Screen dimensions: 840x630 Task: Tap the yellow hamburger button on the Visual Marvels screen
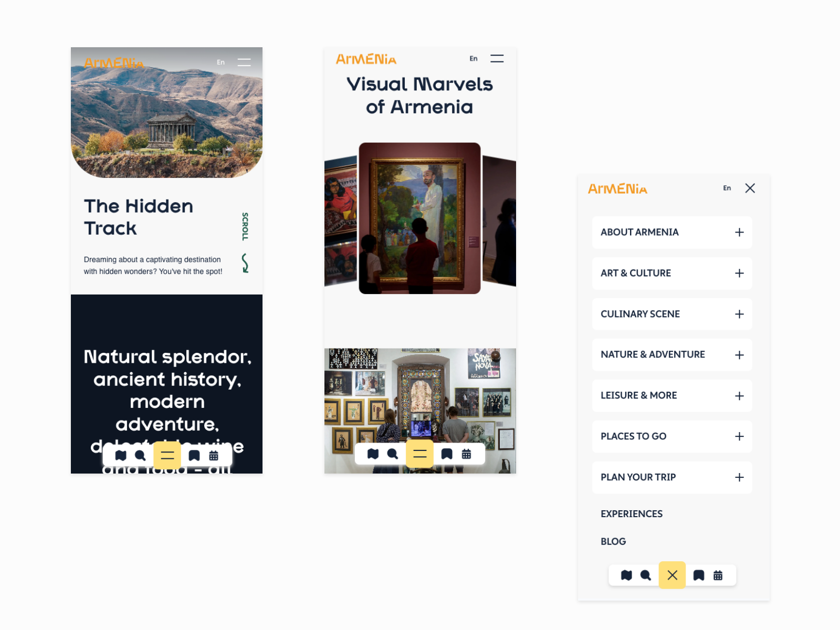pos(419,454)
